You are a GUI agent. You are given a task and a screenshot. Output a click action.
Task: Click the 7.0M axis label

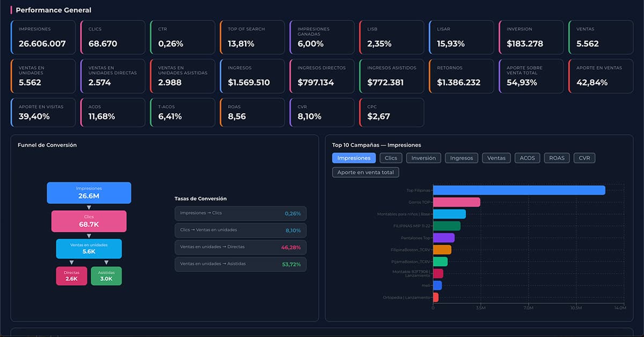(x=528, y=308)
